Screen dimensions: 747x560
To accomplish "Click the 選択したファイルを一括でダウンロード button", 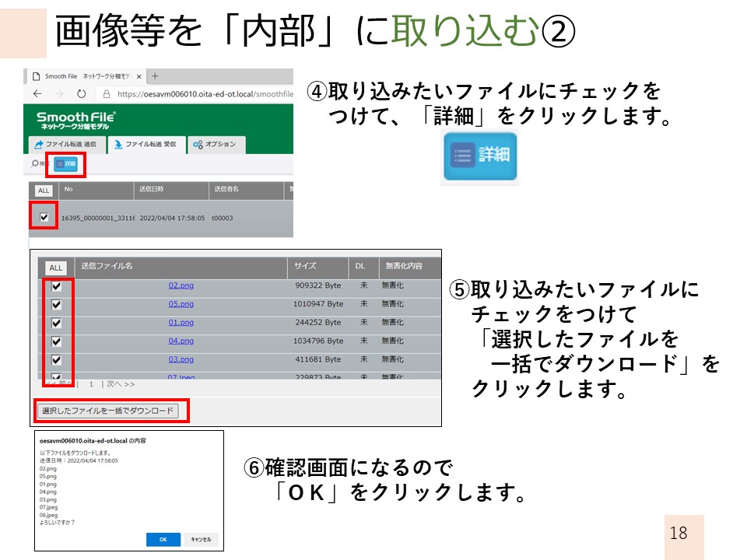I will [x=107, y=410].
